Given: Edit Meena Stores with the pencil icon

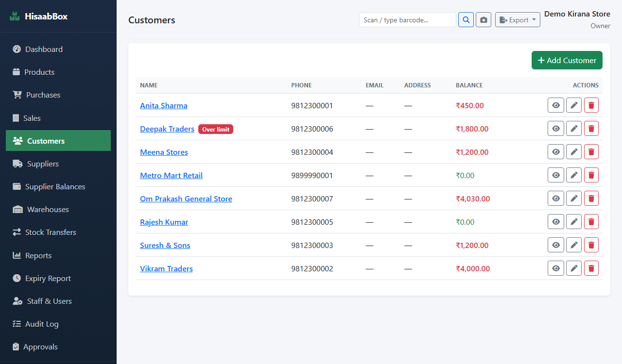Looking at the screenshot, I should tap(574, 152).
